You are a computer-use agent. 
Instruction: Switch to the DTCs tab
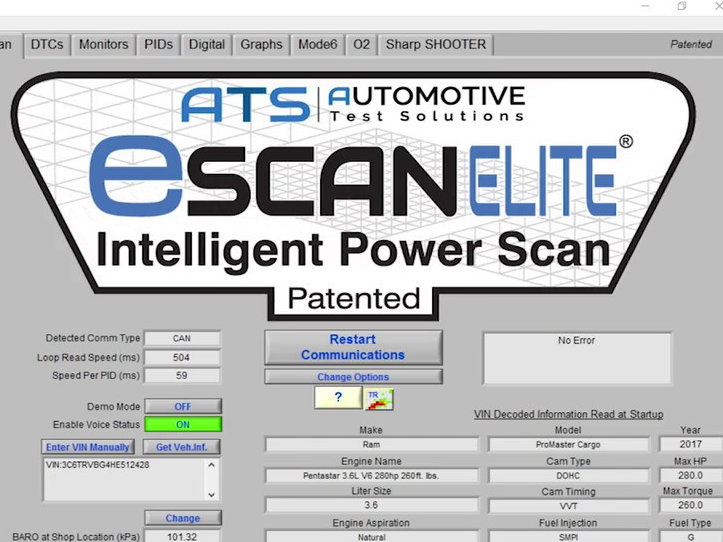[48, 45]
